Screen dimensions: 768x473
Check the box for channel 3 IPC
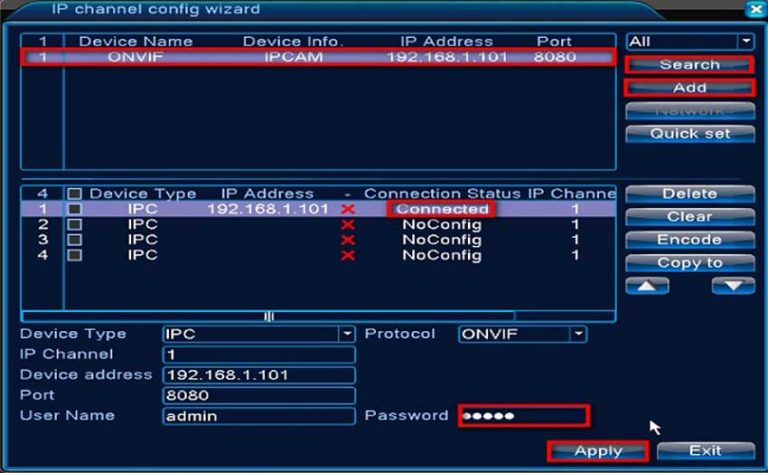click(x=75, y=240)
